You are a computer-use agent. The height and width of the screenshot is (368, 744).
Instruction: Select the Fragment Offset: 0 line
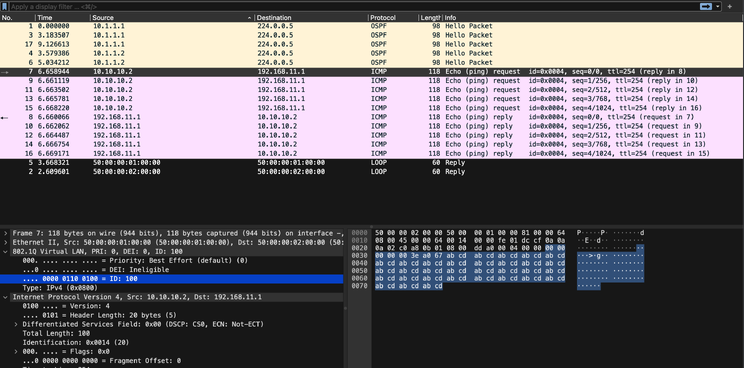pos(171,361)
